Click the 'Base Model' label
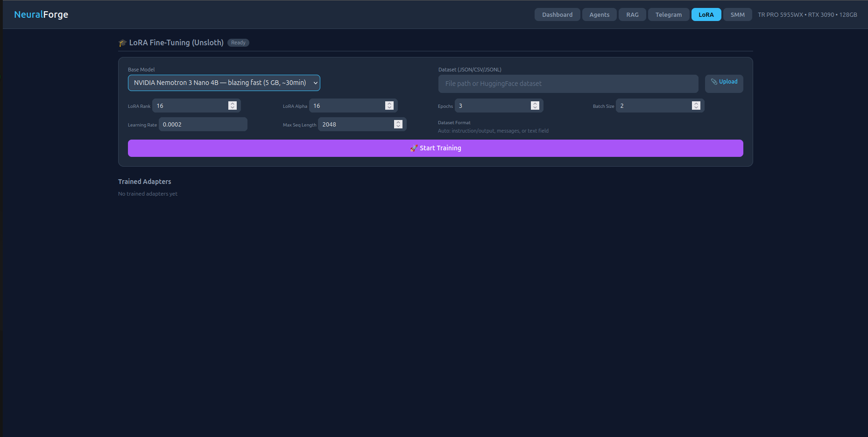The image size is (868, 437). (141, 70)
